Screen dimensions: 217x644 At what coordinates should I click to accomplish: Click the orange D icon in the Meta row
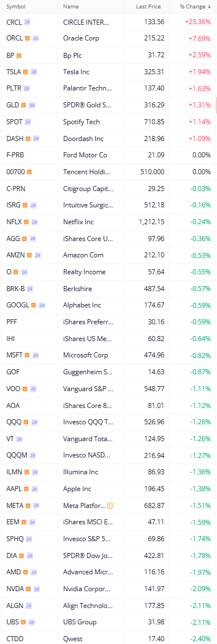(110, 506)
